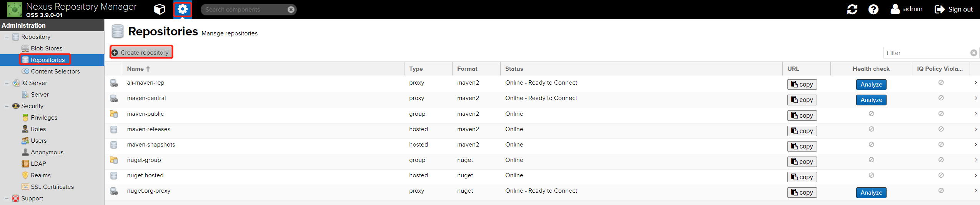Analyze ali-maven-rep health check

pyautogui.click(x=871, y=85)
